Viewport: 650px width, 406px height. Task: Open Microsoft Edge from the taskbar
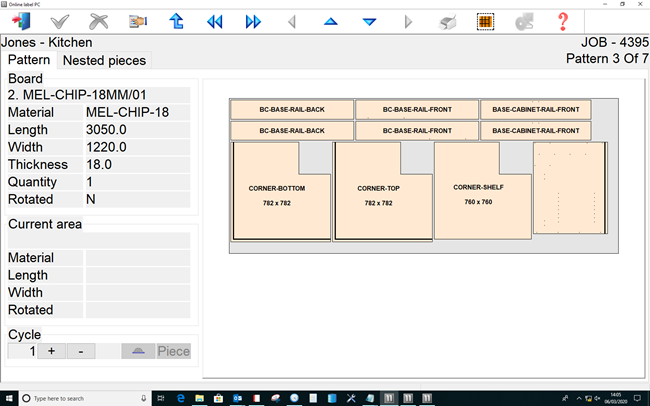(x=181, y=397)
